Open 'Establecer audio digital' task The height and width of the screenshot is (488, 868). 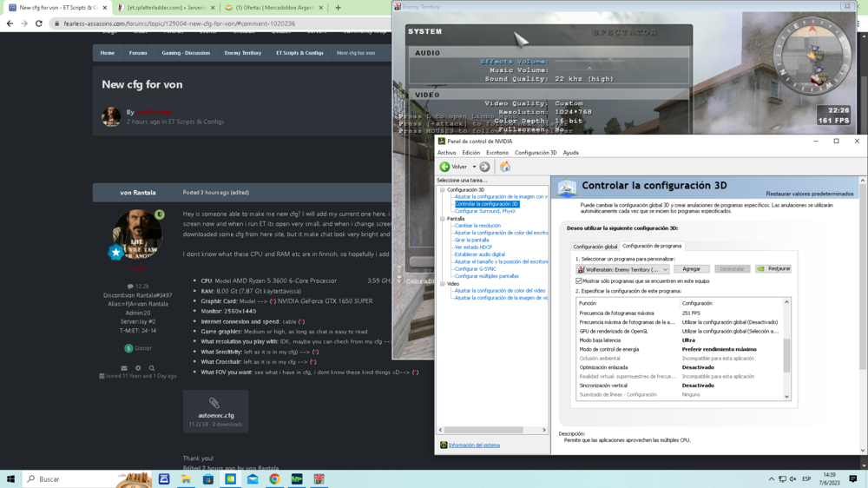[479, 254]
